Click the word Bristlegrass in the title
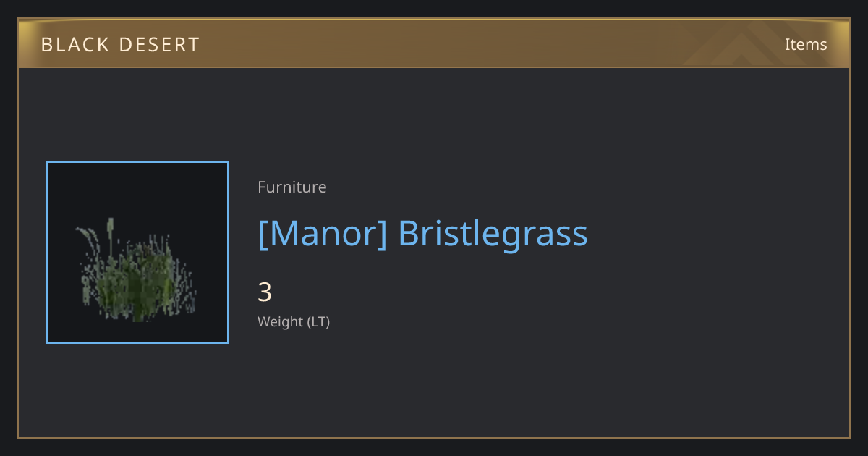The width and height of the screenshot is (868, 456). (x=493, y=233)
